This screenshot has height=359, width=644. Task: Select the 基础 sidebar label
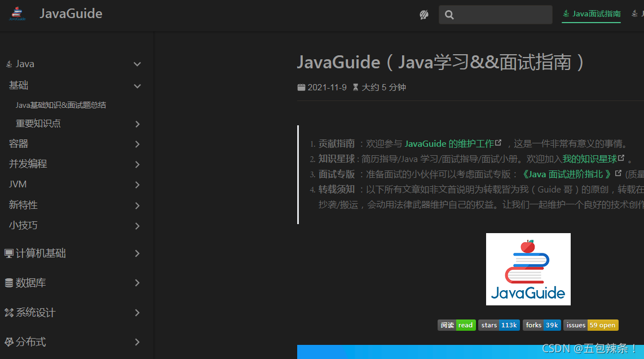19,85
